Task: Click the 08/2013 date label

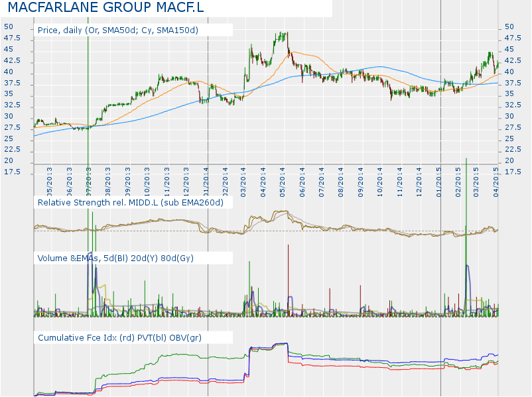Action: 108,182
